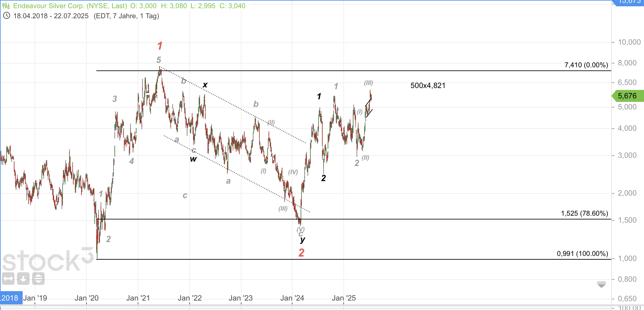This screenshot has height=310, width=644.
Task: Click the red wave 1 label at the top
Action: coord(160,46)
